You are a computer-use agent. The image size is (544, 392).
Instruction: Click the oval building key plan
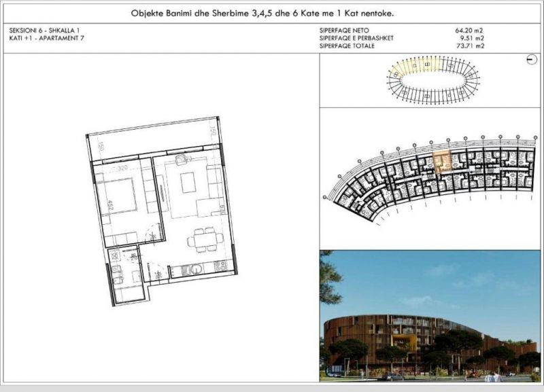(x=431, y=79)
